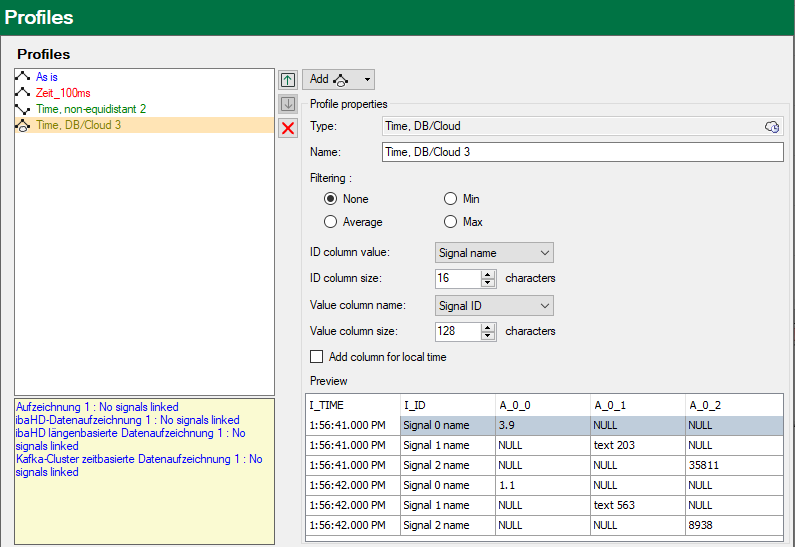
Task: Select 'Time, non-equidistant 2' profile
Action: coord(91,108)
